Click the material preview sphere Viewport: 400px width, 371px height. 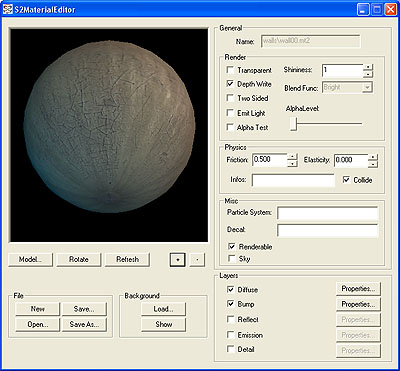pyautogui.click(x=109, y=127)
